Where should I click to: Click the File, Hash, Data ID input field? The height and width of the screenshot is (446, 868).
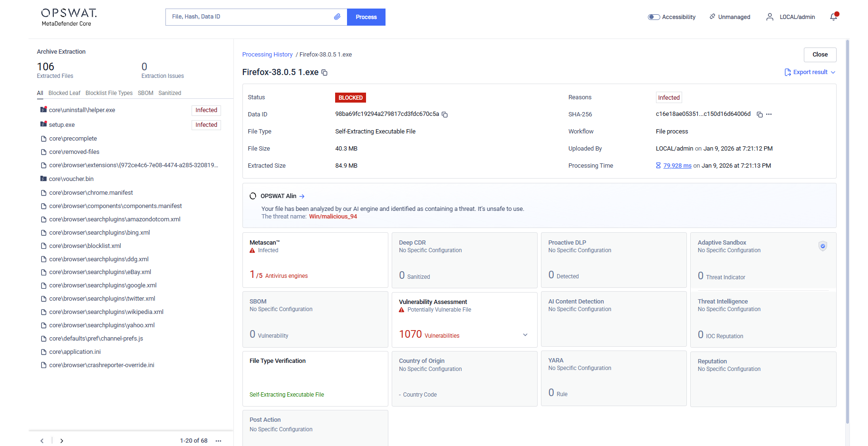(x=250, y=17)
